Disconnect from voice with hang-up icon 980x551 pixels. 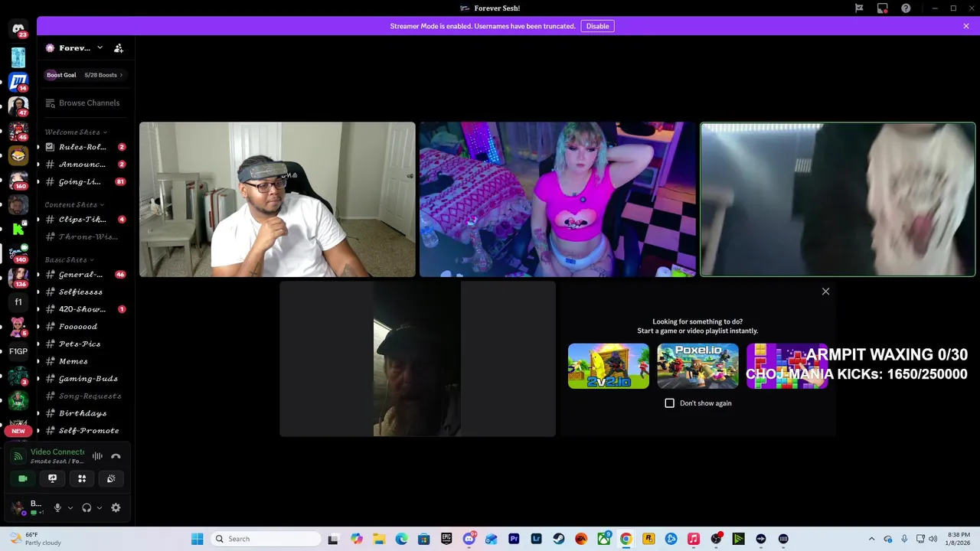coord(116,456)
